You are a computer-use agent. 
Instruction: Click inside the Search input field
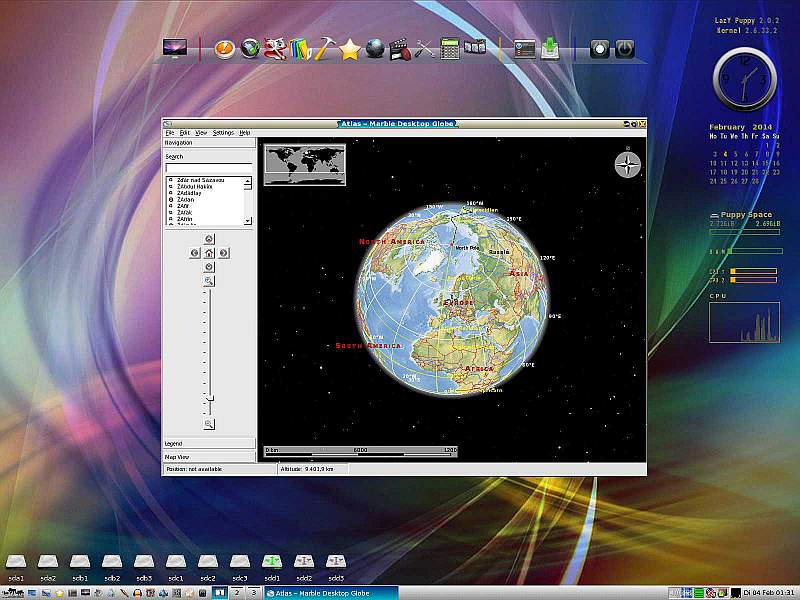point(209,168)
